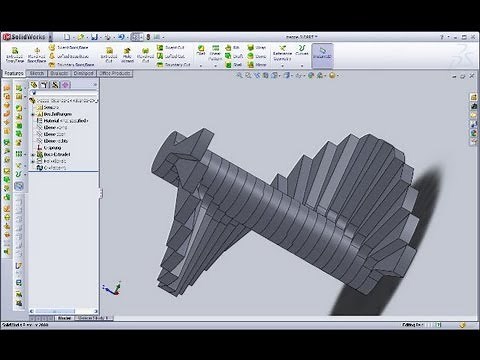The height and width of the screenshot is (360, 480).
Task: Select the Model tab at bottom
Action: tap(64, 318)
